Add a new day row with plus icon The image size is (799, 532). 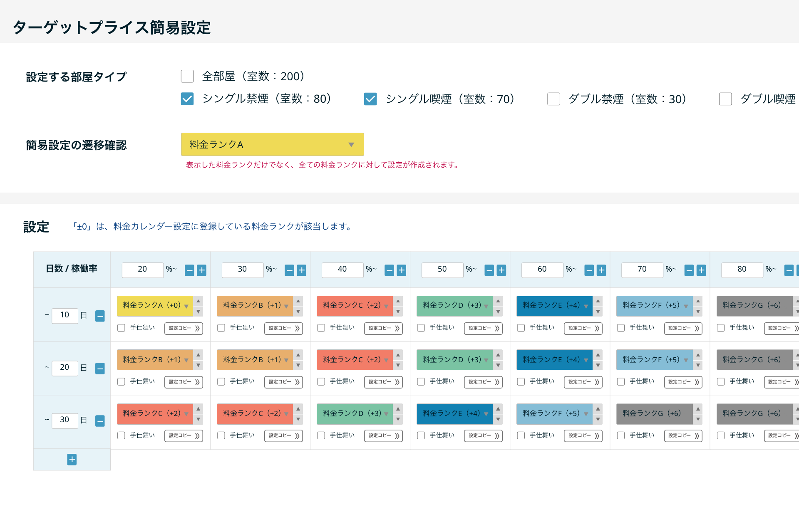[x=72, y=460]
